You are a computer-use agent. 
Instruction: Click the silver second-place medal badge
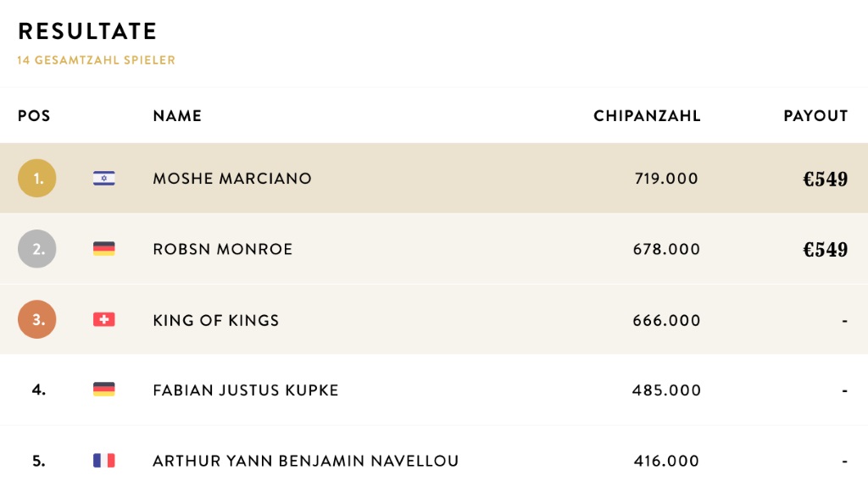click(37, 249)
